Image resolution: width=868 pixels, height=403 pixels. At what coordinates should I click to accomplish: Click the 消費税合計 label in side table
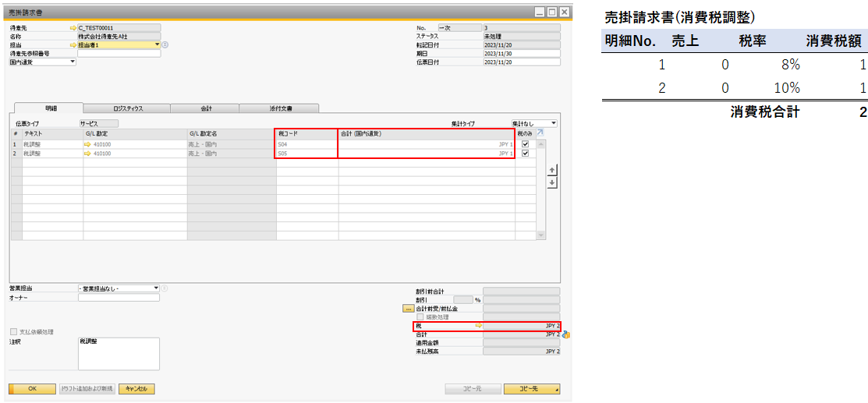click(x=764, y=111)
